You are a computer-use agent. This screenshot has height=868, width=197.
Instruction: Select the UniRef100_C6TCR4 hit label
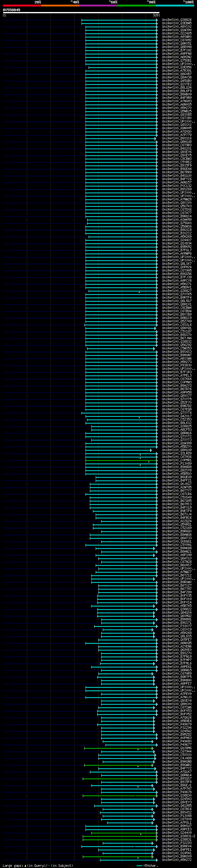[x=177, y=494]
